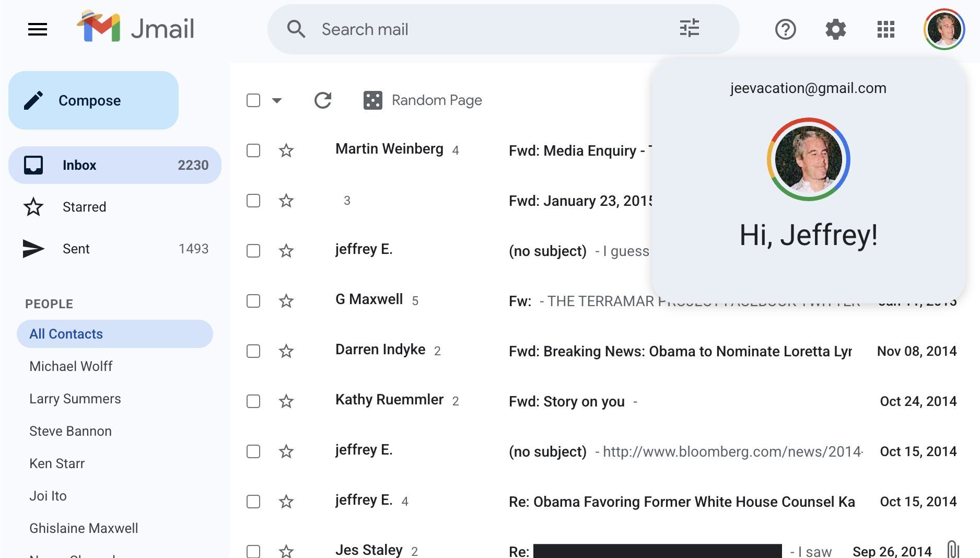Image resolution: width=980 pixels, height=558 pixels.
Task: Open All Contacts in the People section
Action: click(x=65, y=334)
